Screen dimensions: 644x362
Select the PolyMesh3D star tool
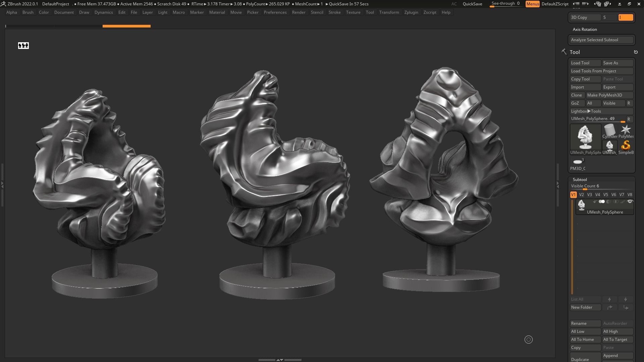[626, 131]
